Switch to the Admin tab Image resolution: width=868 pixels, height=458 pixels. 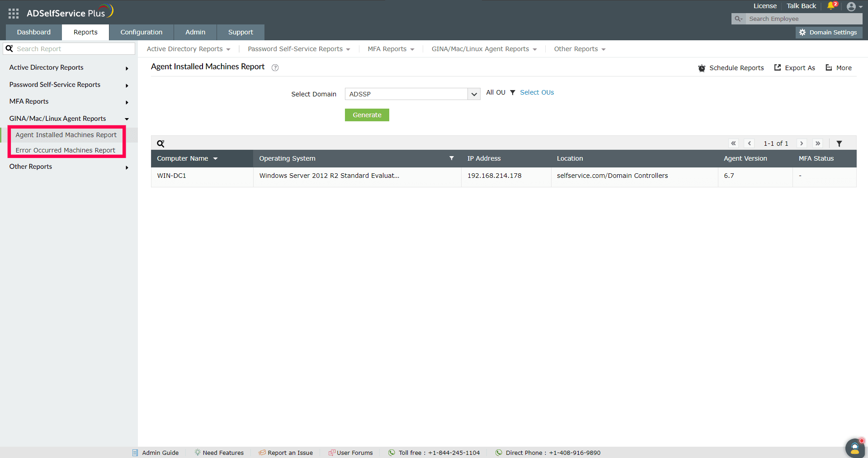pos(195,32)
